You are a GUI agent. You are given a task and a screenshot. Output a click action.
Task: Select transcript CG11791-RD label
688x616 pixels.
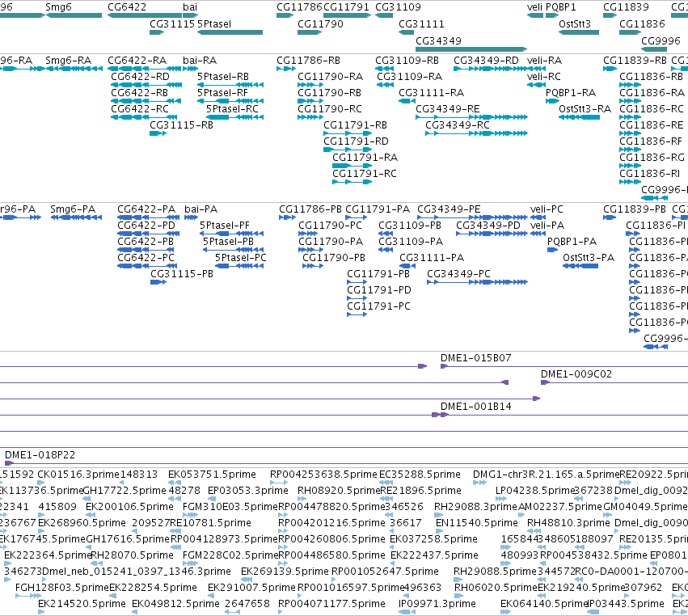pos(356,141)
